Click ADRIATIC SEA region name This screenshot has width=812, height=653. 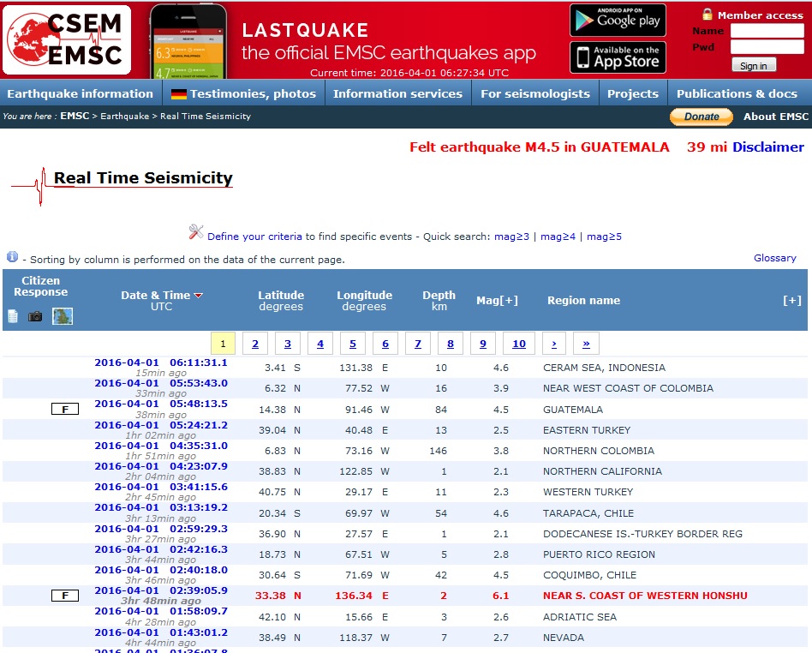[x=580, y=617]
